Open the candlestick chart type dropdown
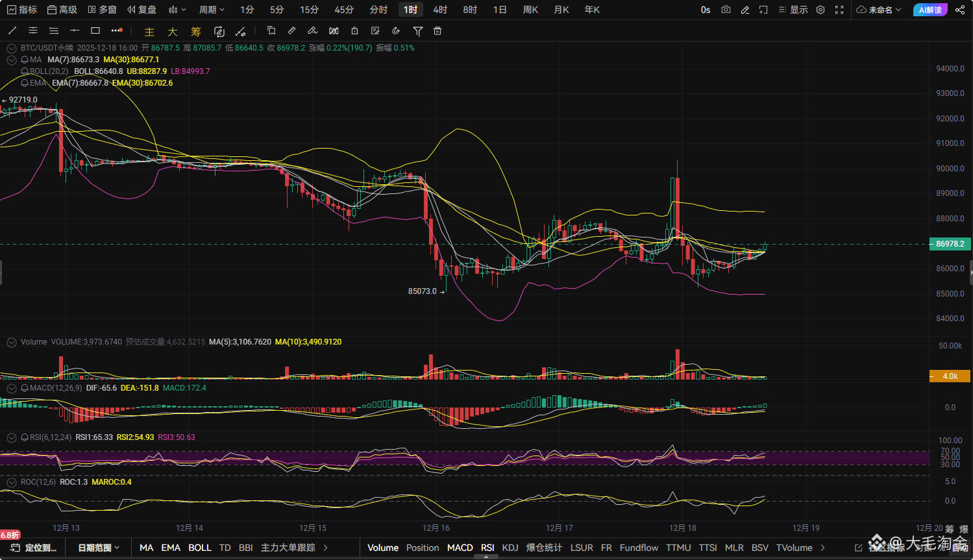973x560 pixels. click(177, 10)
